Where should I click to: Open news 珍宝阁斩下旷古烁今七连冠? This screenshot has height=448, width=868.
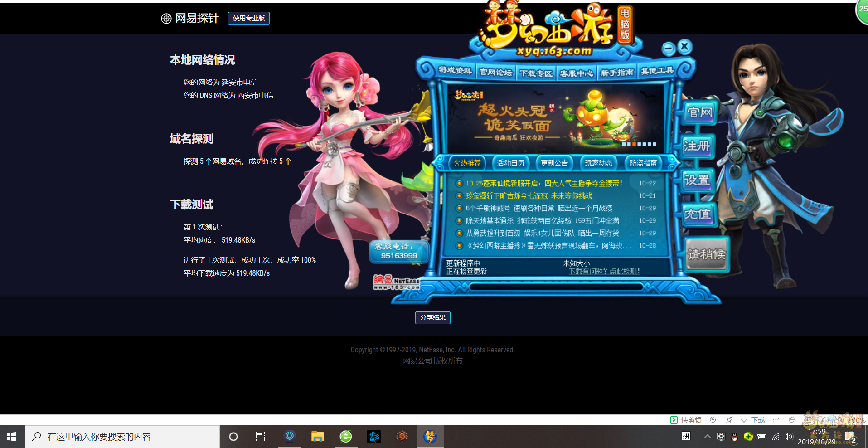click(x=529, y=196)
